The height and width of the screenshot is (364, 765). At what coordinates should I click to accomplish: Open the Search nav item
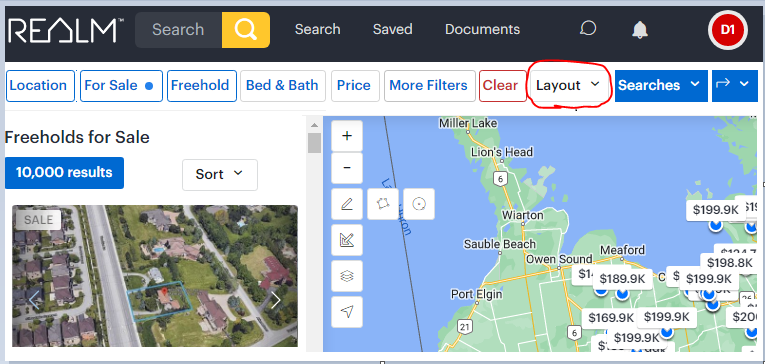[318, 29]
